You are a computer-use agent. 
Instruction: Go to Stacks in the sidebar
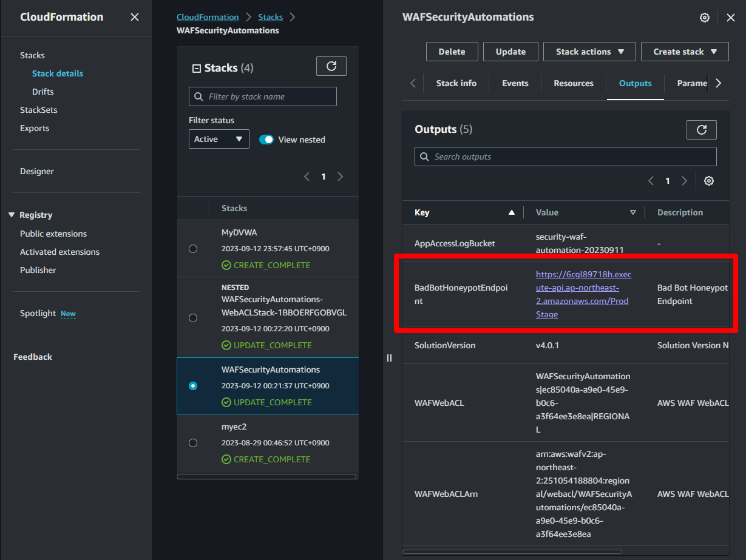[32, 55]
